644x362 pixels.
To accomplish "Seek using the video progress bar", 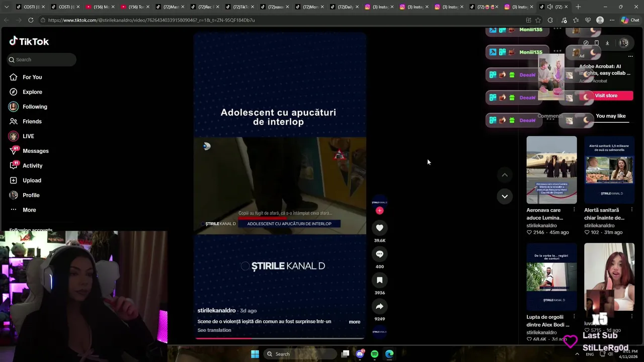I will pos(280,338).
